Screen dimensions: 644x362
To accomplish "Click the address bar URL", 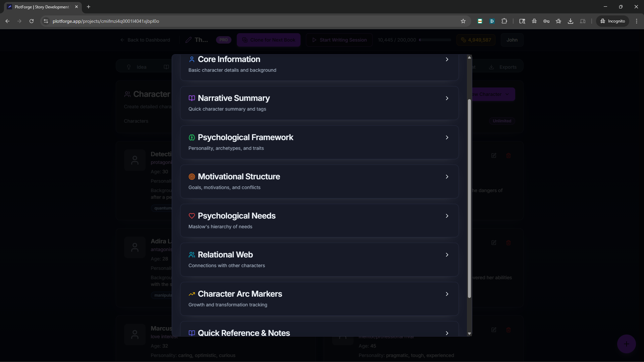I will pyautogui.click(x=106, y=21).
